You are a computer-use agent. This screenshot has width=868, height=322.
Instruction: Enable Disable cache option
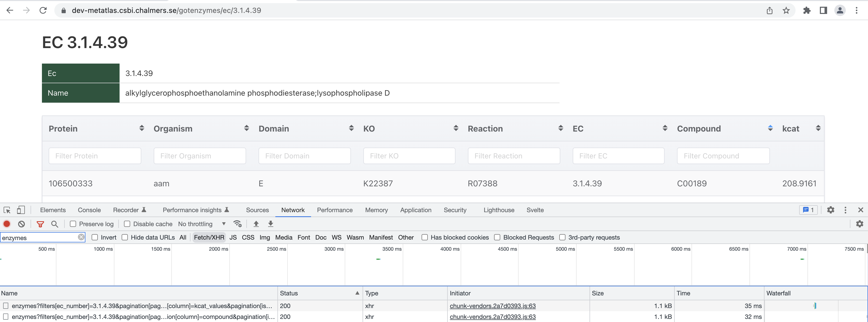point(127,224)
